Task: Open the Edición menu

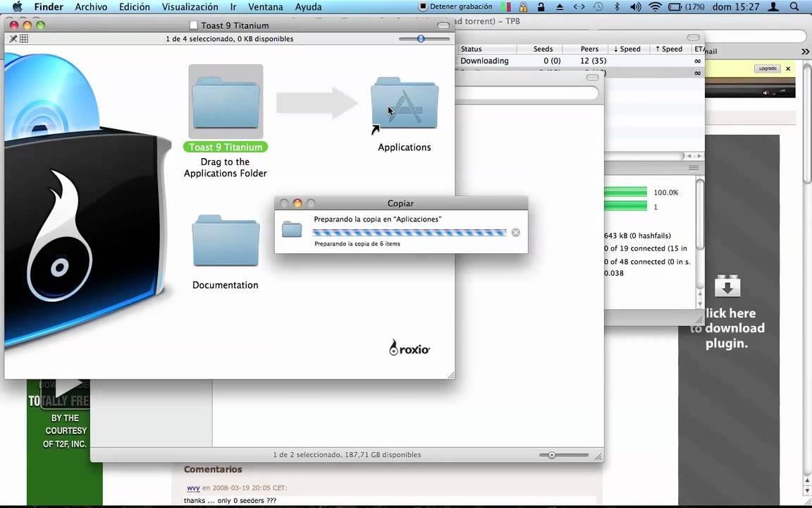Action: 134,7
